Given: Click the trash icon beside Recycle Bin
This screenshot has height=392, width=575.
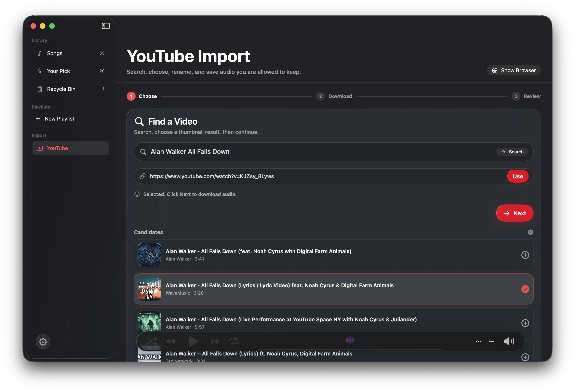Looking at the screenshot, I should tap(40, 89).
